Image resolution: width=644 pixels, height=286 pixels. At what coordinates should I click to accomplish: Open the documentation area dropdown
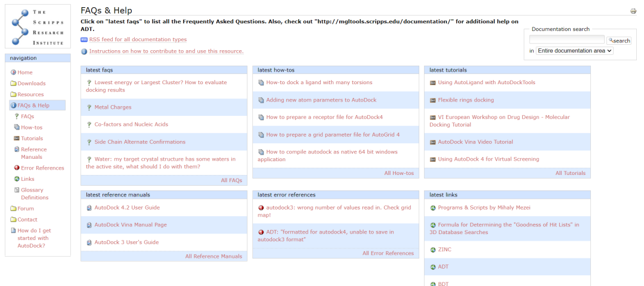574,51
